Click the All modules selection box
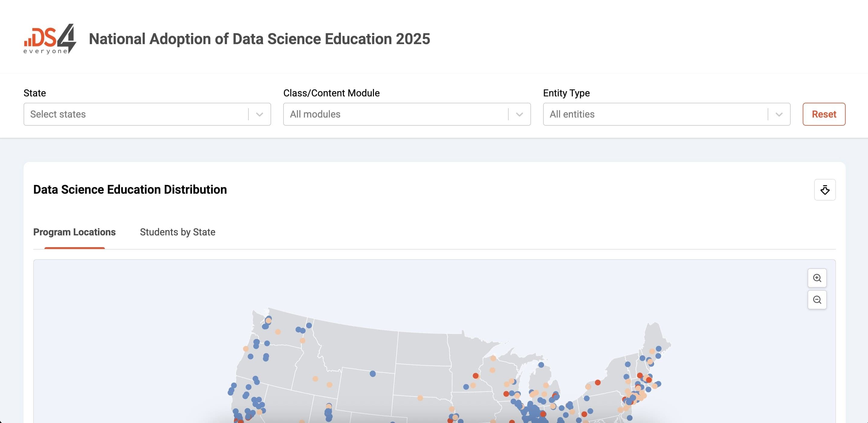This screenshot has width=868, height=423. pyautogui.click(x=394, y=115)
